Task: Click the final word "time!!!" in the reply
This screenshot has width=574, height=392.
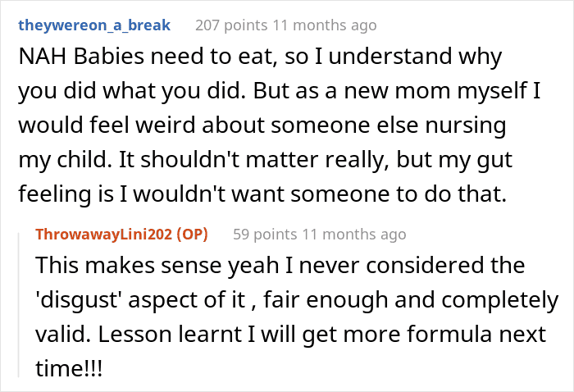Action: (x=68, y=370)
